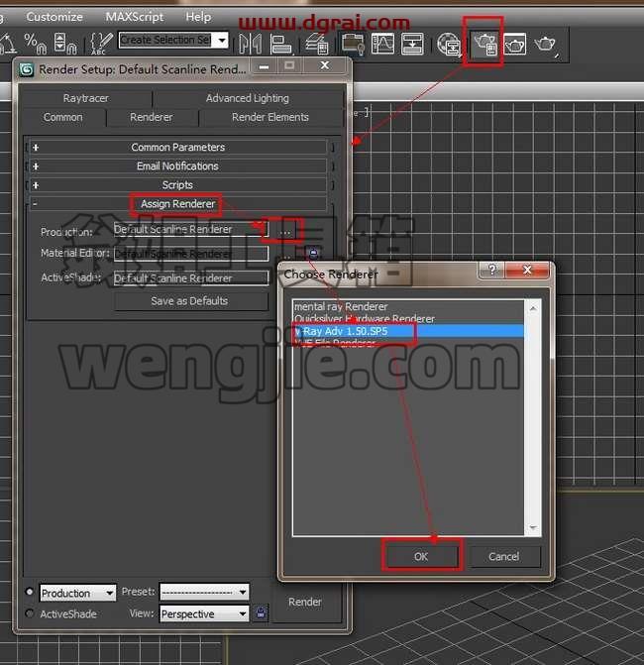Open the Preset dropdown
Image resolution: width=644 pixels, height=665 pixels.
(204, 592)
